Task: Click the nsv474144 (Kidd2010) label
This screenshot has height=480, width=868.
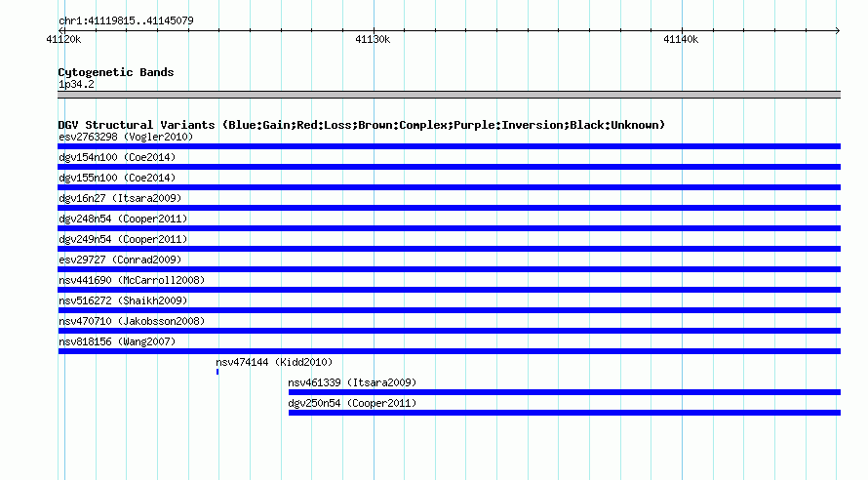Action: coord(274,362)
